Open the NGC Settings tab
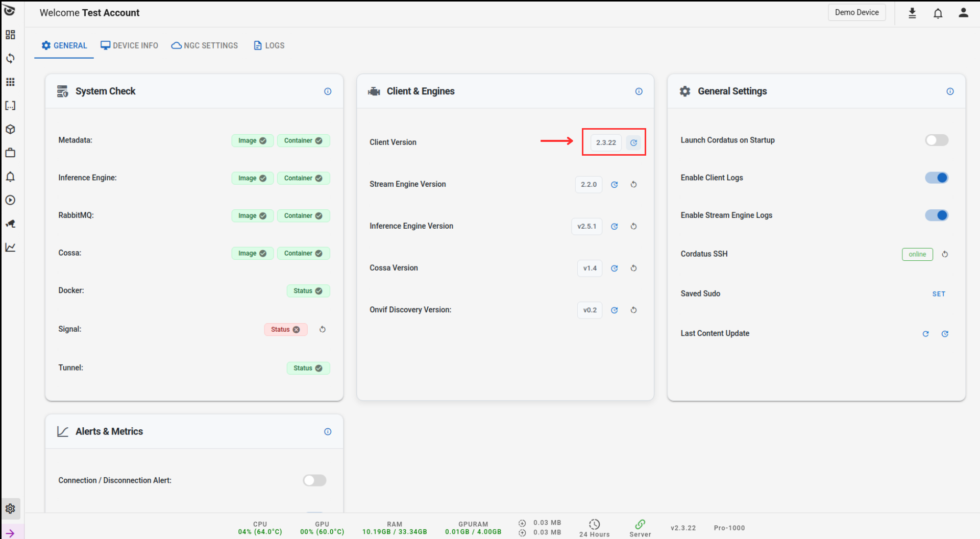This screenshot has height=539, width=980. [x=205, y=45]
